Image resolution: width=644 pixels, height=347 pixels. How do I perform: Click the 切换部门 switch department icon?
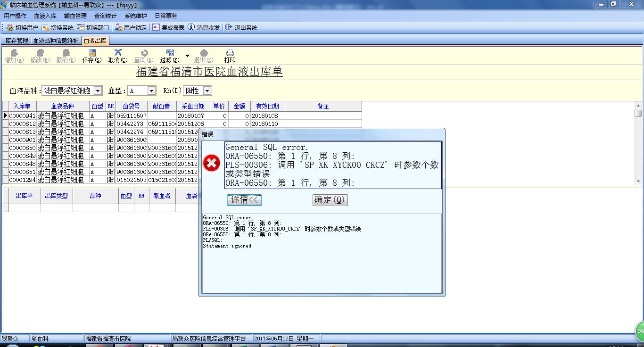81,27
